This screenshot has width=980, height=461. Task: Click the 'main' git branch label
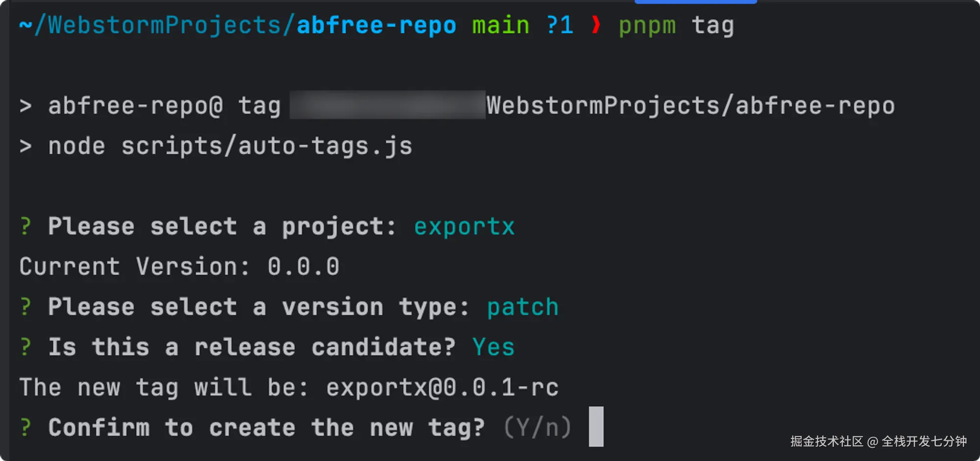pyautogui.click(x=500, y=25)
